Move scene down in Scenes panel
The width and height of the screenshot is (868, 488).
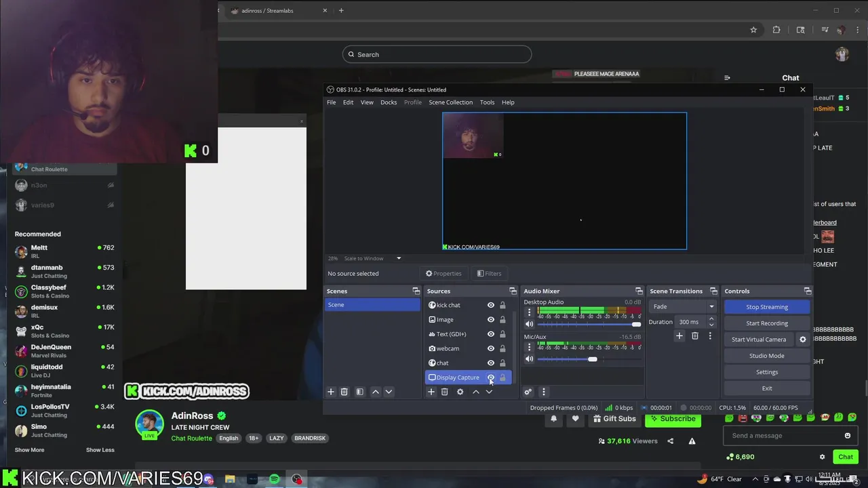(x=389, y=392)
